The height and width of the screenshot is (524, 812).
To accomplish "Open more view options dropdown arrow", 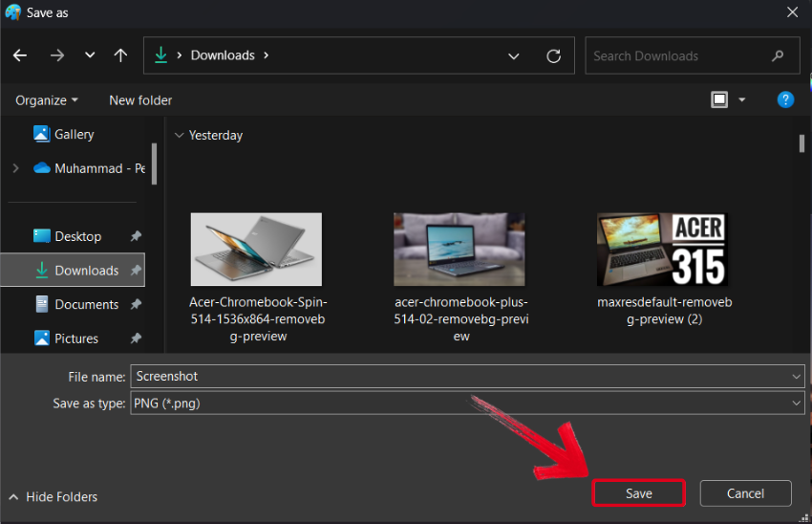I will coord(741,100).
